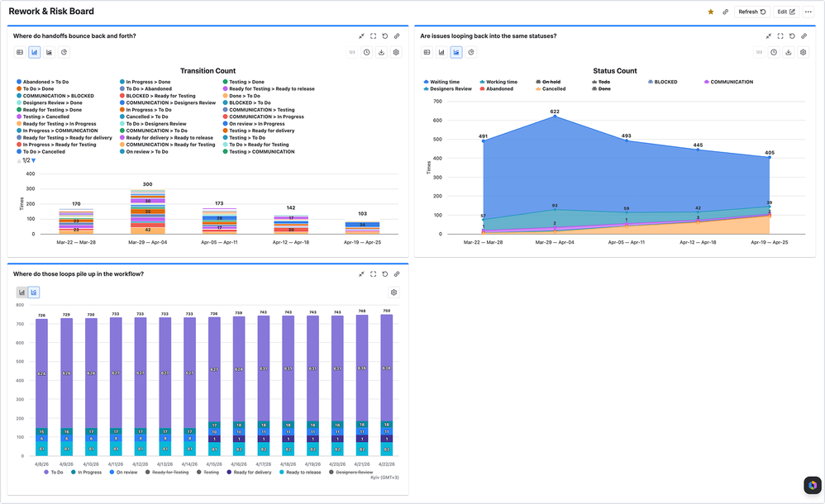Image resolution: width=825 pixels, height=504 pixels.
Task: Open the three-dots more options menu
Action: coord(808,12)
